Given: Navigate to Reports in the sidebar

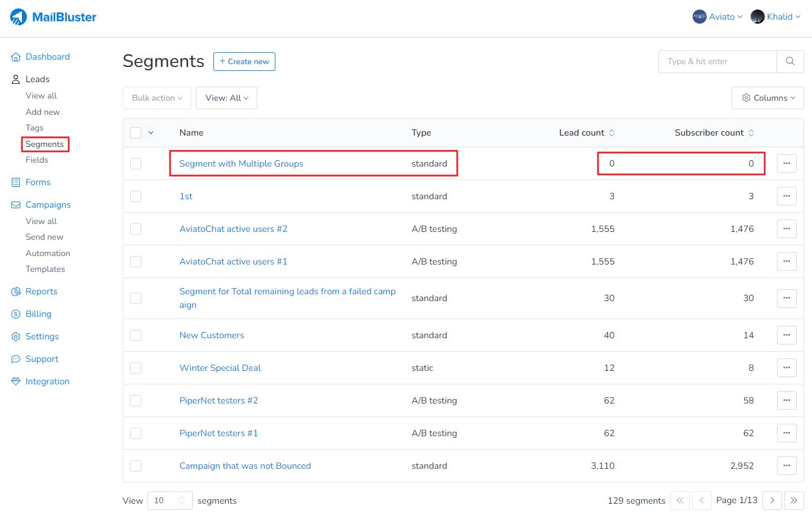Looking at the screenshot, I should (41, 292).
